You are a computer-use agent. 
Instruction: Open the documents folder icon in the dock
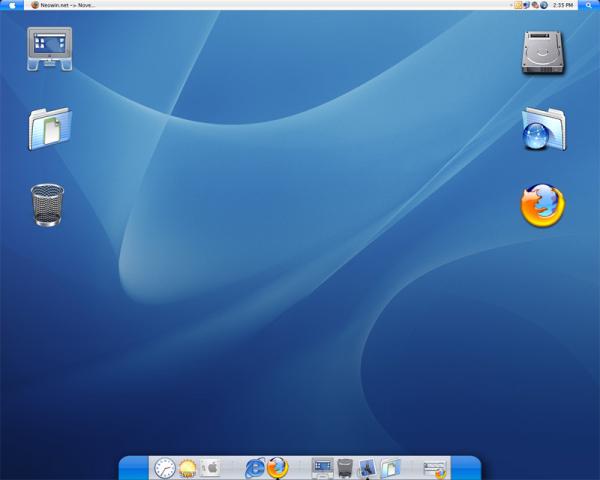pyautogui.click(x=390, y=468)
